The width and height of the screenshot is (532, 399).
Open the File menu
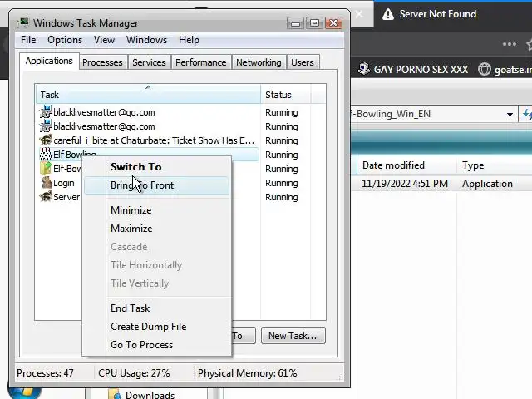click(28, 40)
